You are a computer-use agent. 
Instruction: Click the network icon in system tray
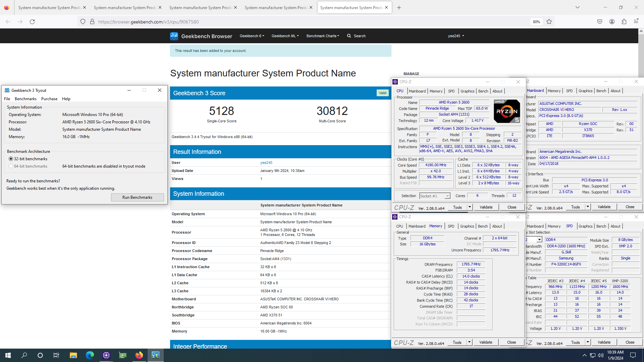592,355
